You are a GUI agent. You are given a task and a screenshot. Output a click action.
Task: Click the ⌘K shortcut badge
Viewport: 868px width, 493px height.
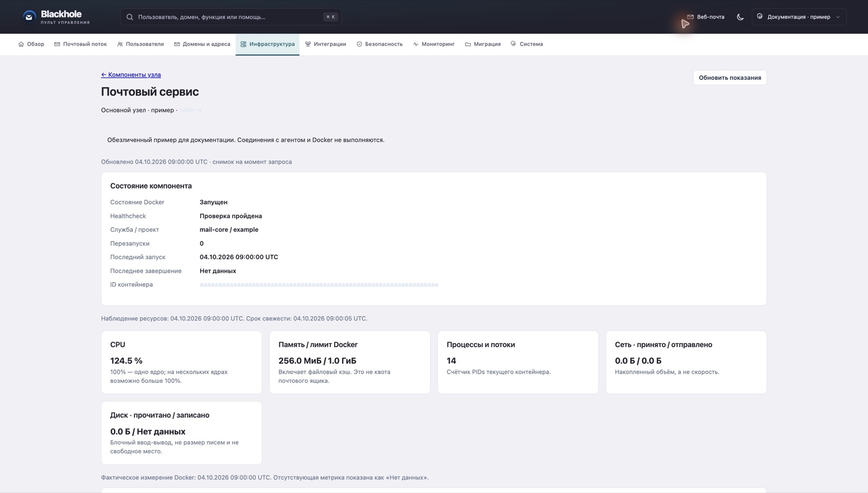coord(330,17)
